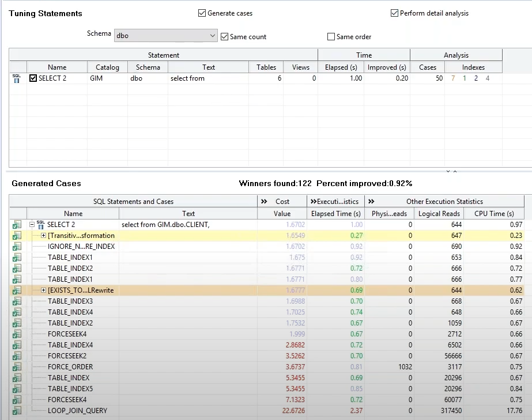This screenshot has width=532, height=420.
Task: Sort cases by the CPU Time (s) header
Action: tap(494, 214)
